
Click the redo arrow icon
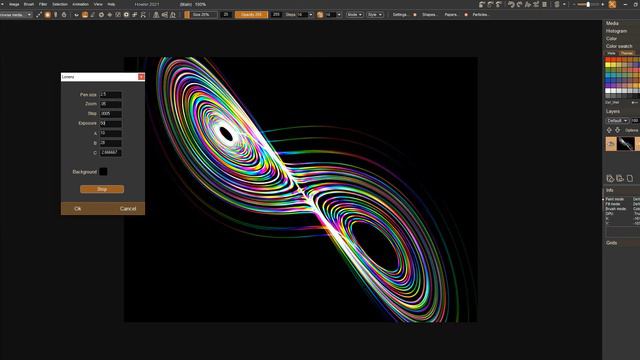pyautogui.click(x=519, y=4)
